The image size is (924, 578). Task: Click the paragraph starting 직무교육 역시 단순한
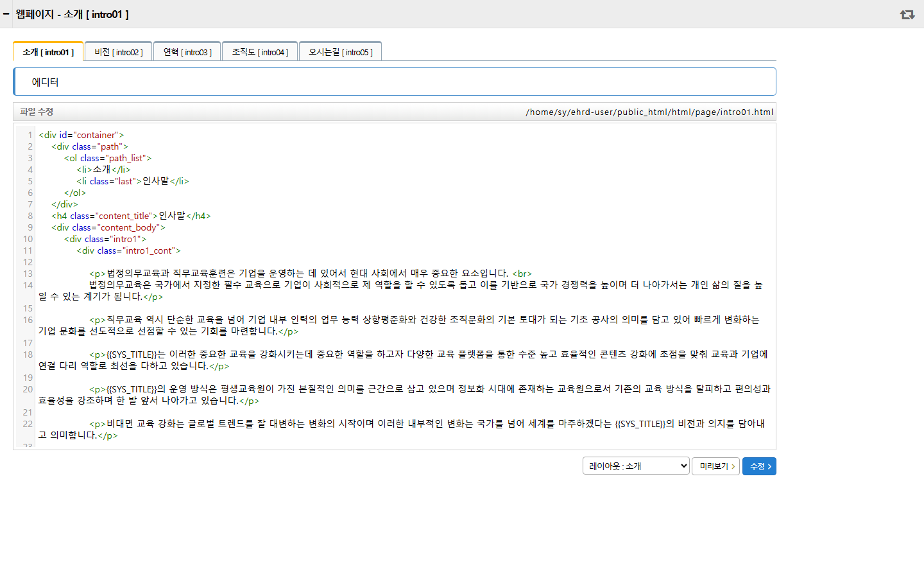[x=399, y=325]
